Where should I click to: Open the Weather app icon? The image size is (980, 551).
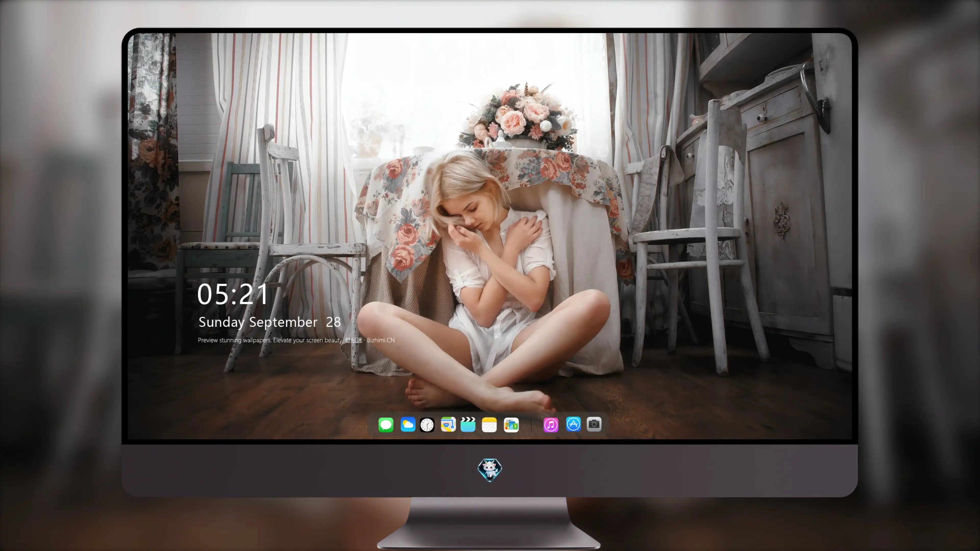[408, 424]
